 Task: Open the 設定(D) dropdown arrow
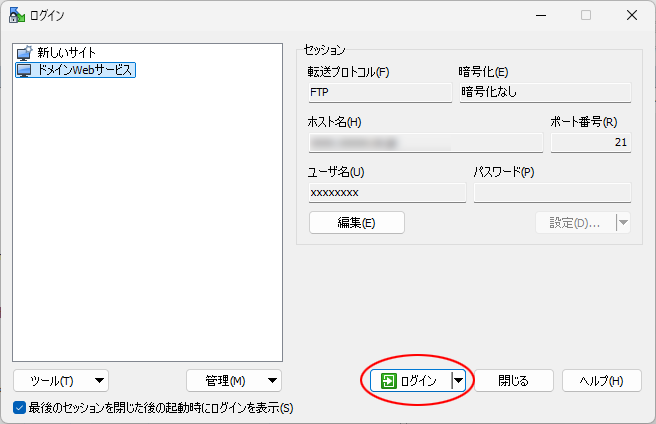pos(622,222)
